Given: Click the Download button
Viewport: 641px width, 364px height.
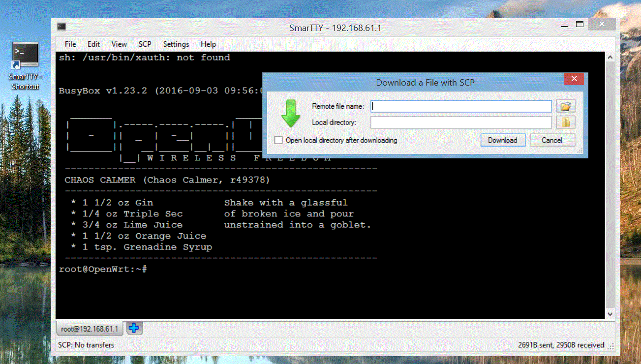Looking at the screenshot, I should click(x=503, y=140).
